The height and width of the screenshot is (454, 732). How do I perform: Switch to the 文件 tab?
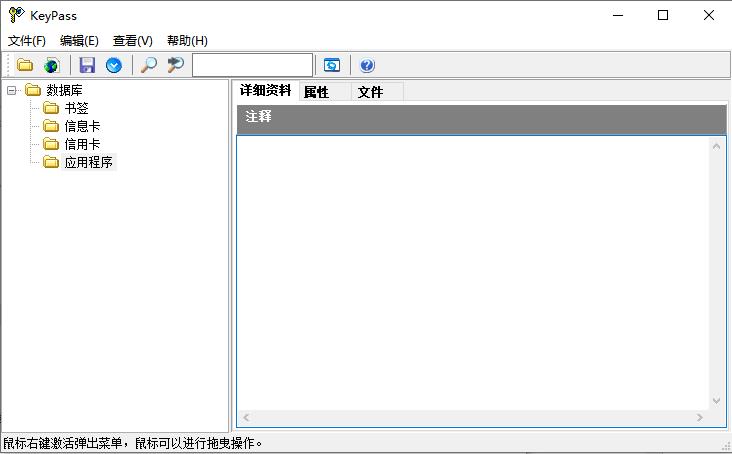377,92
